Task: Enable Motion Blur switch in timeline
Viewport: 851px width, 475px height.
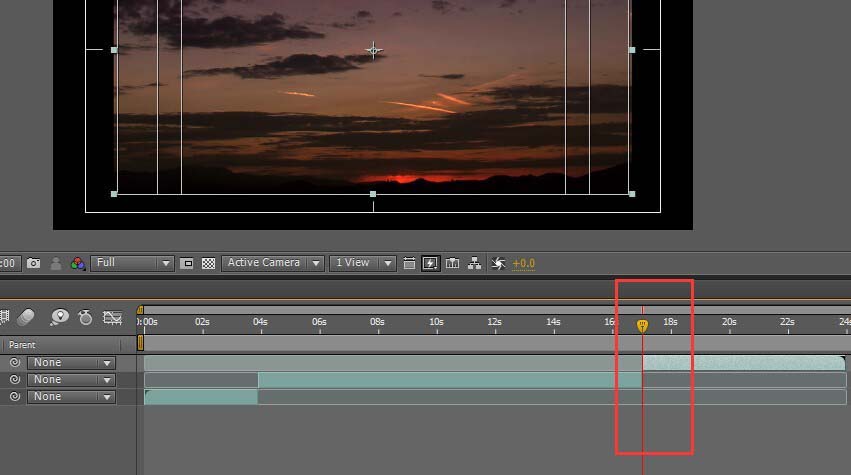Action: (x=26, y=317)
